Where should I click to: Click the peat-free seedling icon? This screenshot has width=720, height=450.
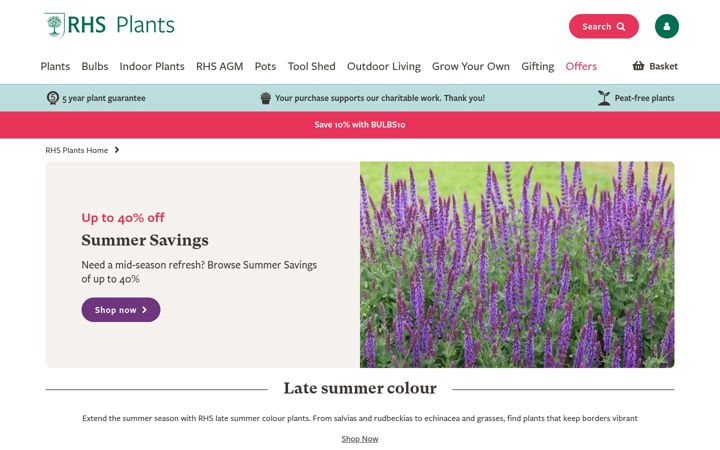pos(604,98)
